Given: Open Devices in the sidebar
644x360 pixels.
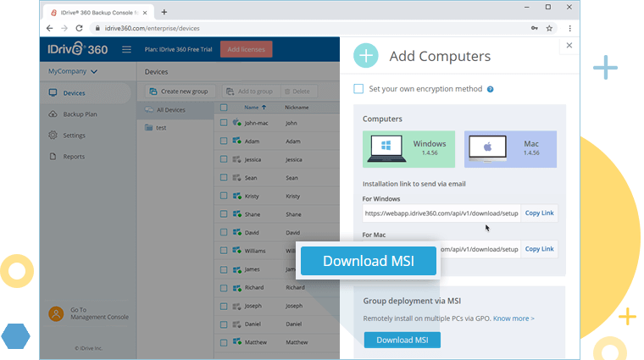Looking at the screenshot, I should (86, 93).
